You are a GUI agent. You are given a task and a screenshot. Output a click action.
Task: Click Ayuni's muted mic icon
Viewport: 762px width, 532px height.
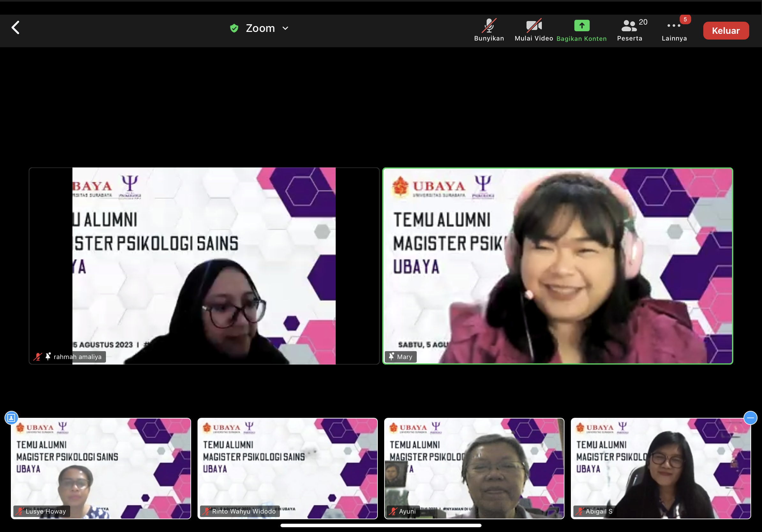[x=393, y=511]
